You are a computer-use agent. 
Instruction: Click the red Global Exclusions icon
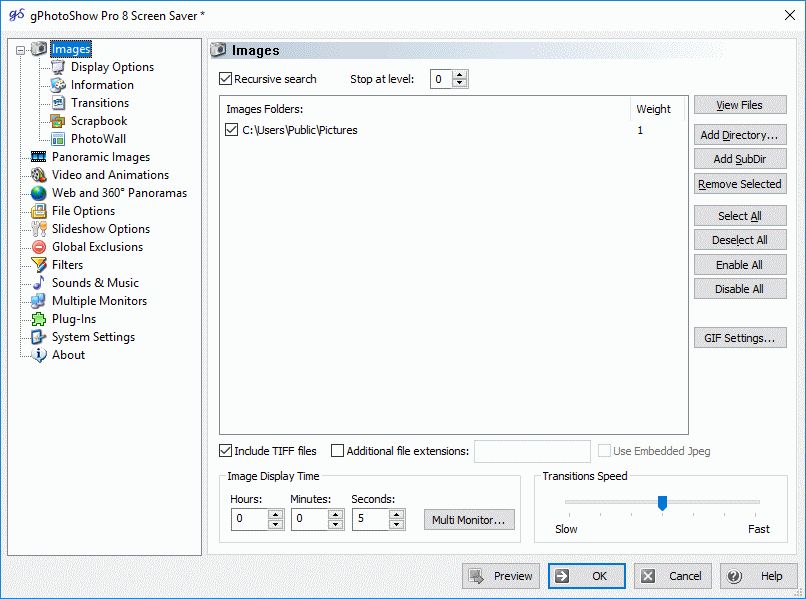39,247
